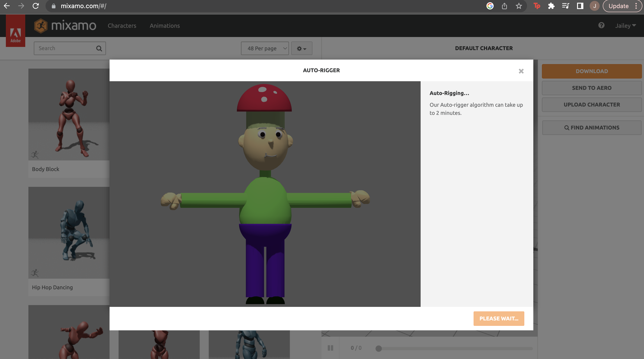Select the Body Block animation thumbnail

pyautogui.click(x=69, y=114)
